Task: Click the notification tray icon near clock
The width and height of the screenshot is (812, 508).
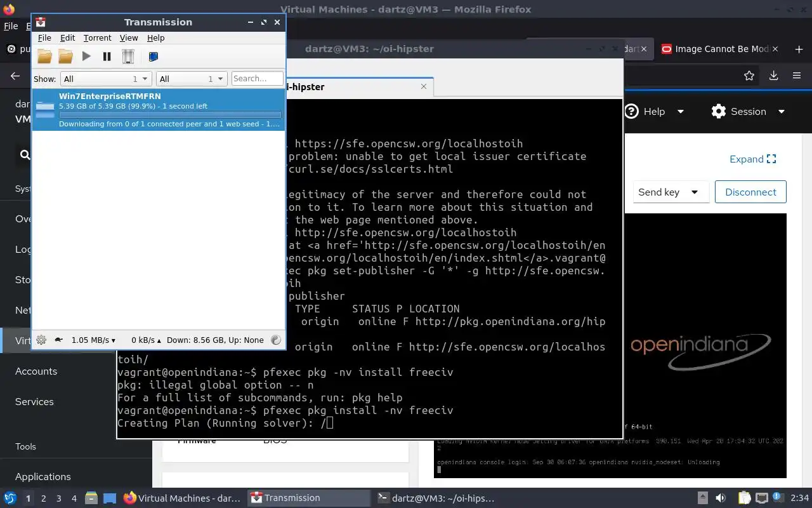Action: [779, 498]
